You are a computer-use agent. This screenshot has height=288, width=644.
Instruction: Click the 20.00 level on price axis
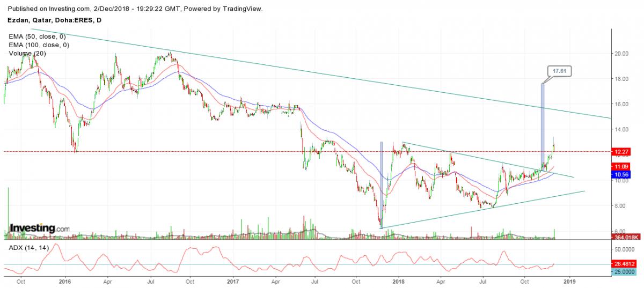point(622,54)
